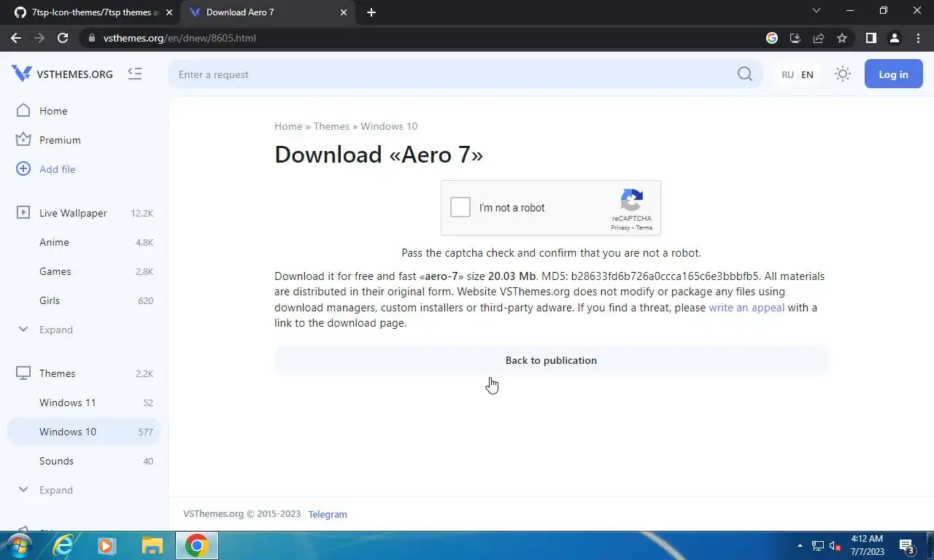Viewport: 934px width, 560px height.
Task: Click the Google icon in the address bar
Action: (772, 38)
